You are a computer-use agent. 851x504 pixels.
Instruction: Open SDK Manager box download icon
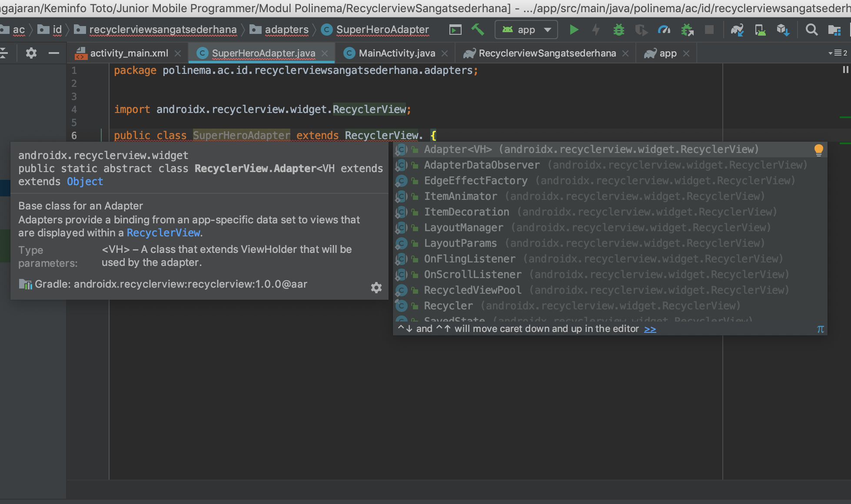783,30
